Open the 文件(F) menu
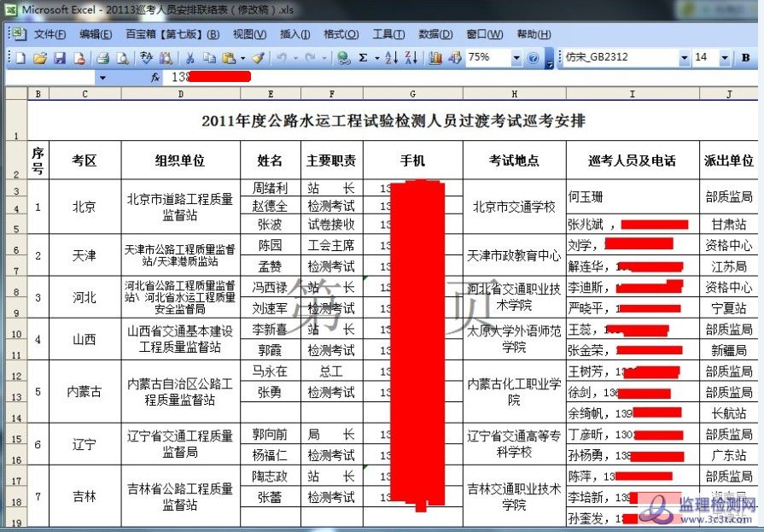Screen dimensions: 764x532 click(50, 34)
